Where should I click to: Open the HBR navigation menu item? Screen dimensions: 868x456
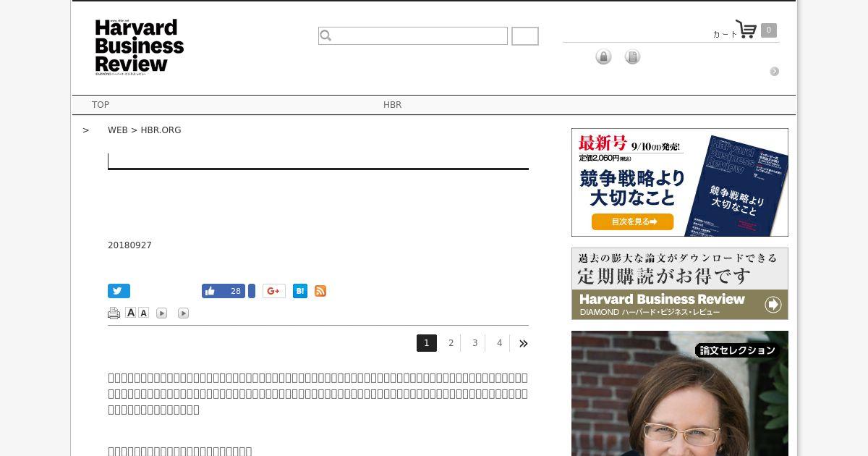coord(392,105)
